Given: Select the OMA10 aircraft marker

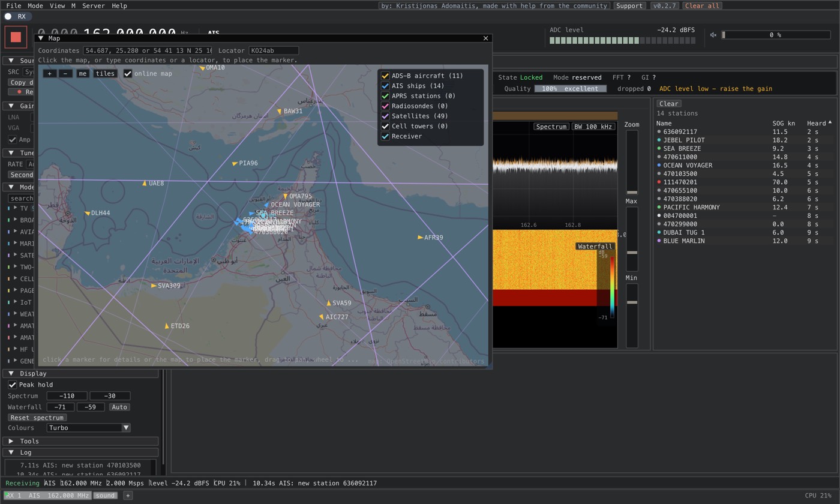Looking at the screenshot, I should [203, 68].
